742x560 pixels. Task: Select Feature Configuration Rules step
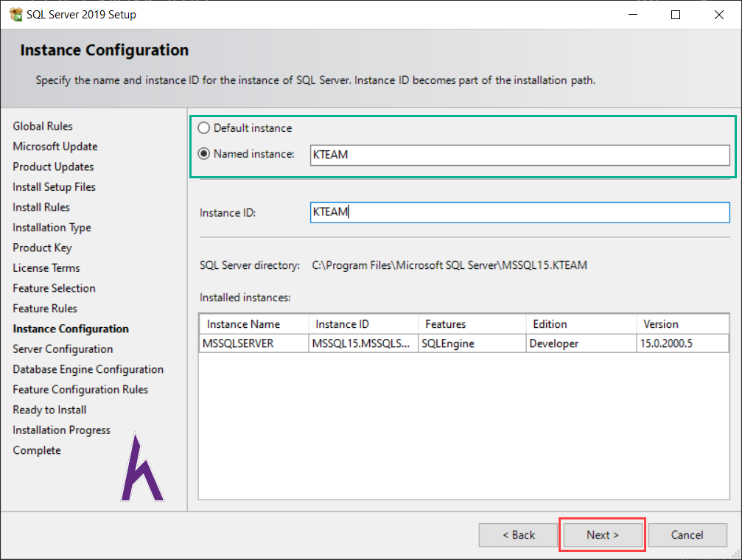point(80,390)
